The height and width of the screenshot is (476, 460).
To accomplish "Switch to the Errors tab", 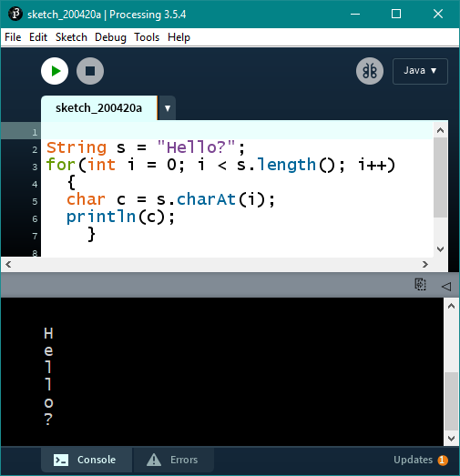I will (x=173, y=460).
